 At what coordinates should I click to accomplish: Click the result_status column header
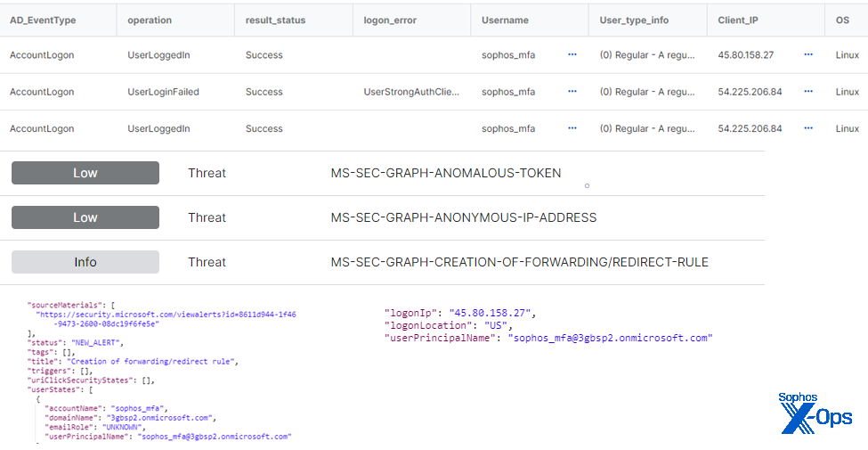click(275, 20)
